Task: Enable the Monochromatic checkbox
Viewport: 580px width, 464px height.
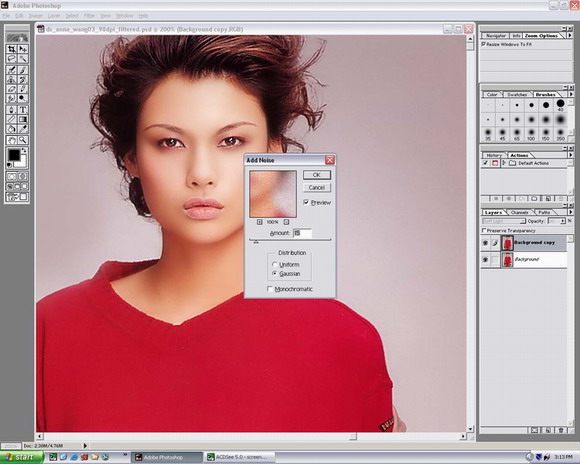Action: point(270,289)
